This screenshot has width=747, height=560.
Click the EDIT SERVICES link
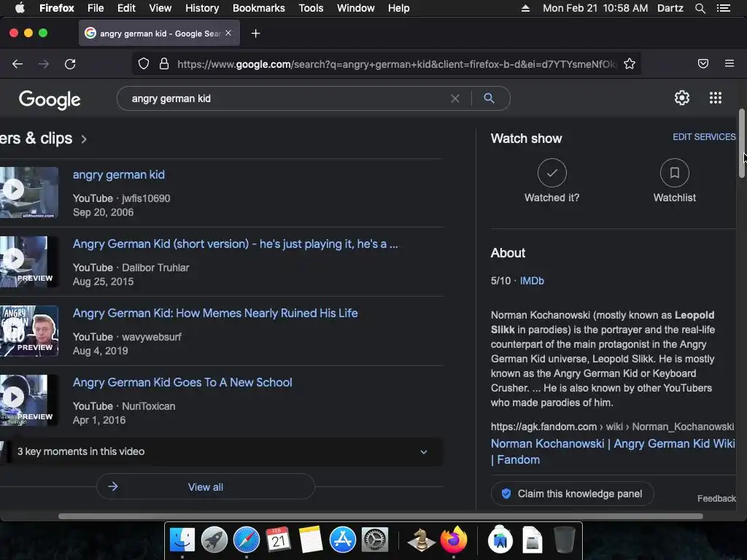[x=704, y=136]
